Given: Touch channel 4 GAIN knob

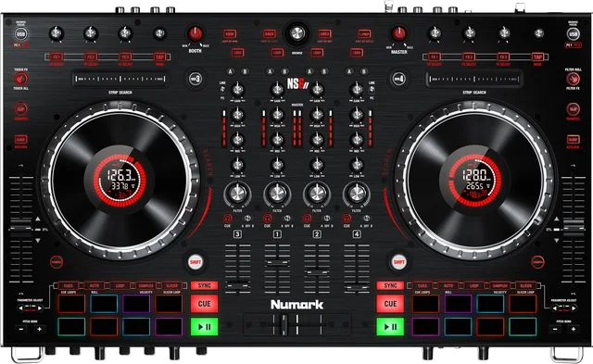Looking at the screenshot, I should tap(356, 90).
